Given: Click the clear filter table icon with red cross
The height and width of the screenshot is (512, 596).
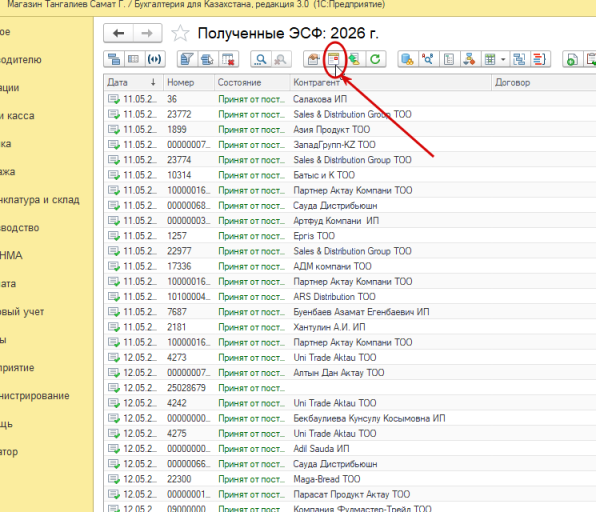Looking at the screenshot, I should pyautogui.click(x=228, y=59).
